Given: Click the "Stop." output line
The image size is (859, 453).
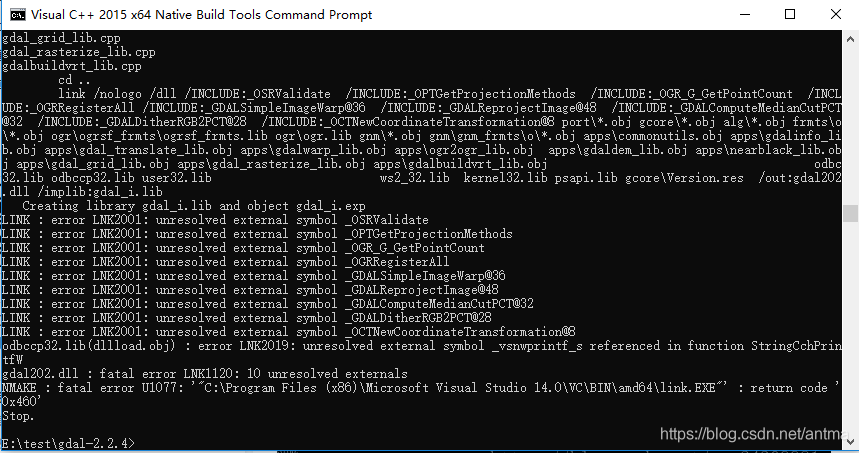Looking at the screenshot, I should (18, 414).
